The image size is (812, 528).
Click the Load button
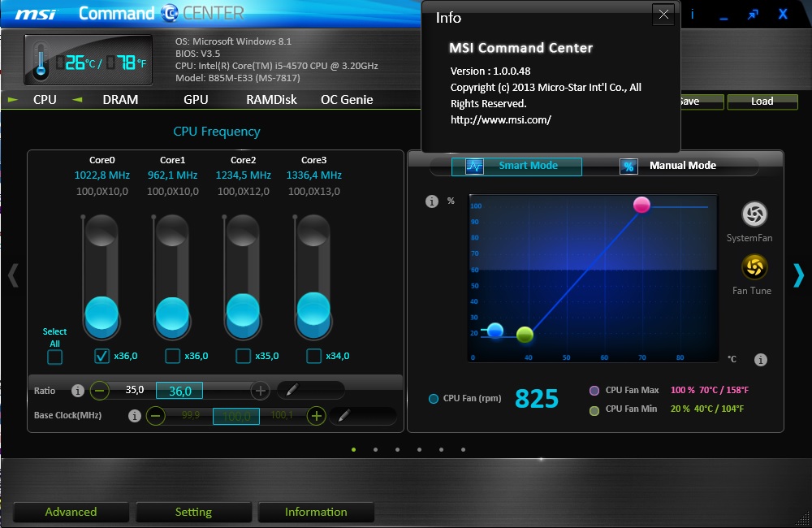[762, 102]
